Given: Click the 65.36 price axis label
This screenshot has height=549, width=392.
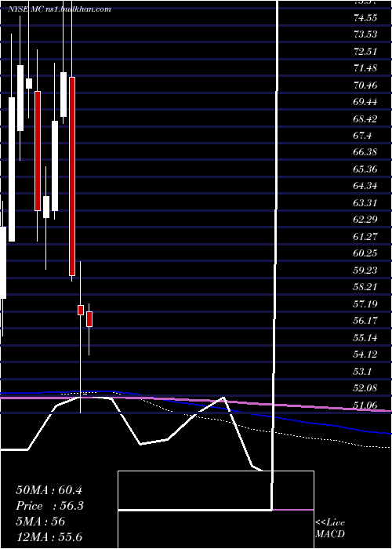Looking at the screenshot, I should click(365, 169).
